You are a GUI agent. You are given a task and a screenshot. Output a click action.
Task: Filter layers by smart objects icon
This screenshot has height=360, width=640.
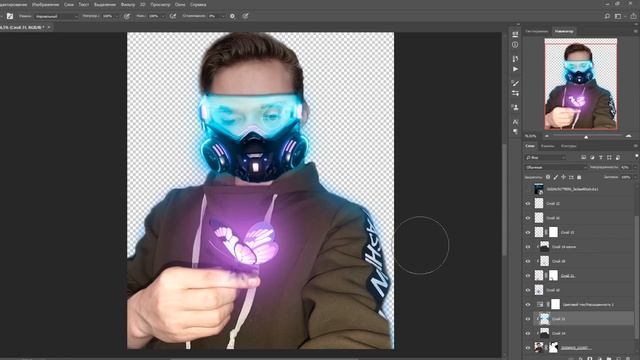pos(618,158)
